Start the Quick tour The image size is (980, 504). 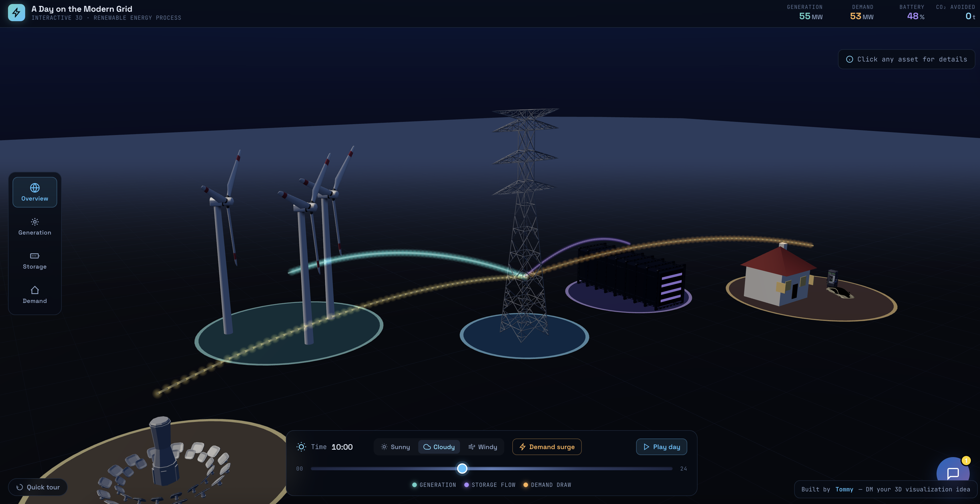38,487
